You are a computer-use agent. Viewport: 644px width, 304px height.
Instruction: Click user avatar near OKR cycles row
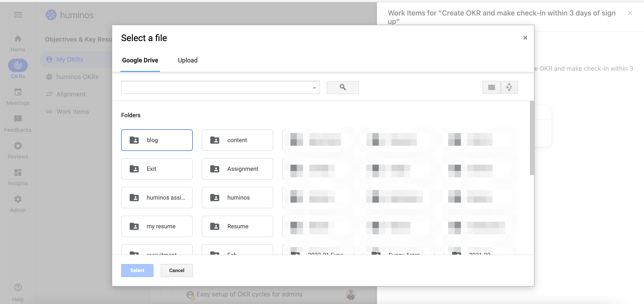click(x=351, y=295)
